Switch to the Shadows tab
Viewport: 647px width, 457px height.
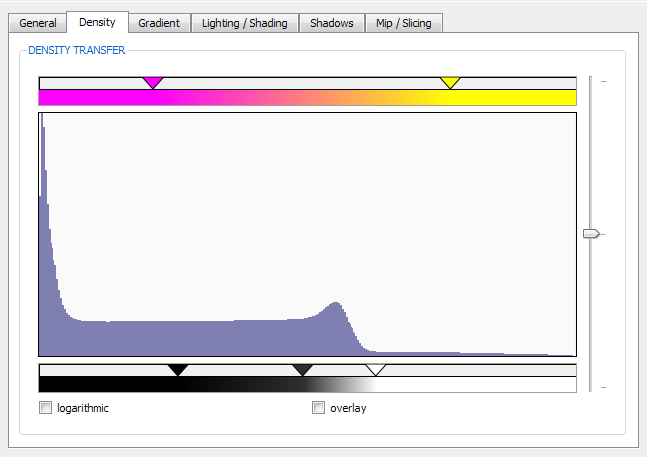(x=332, y=23)
